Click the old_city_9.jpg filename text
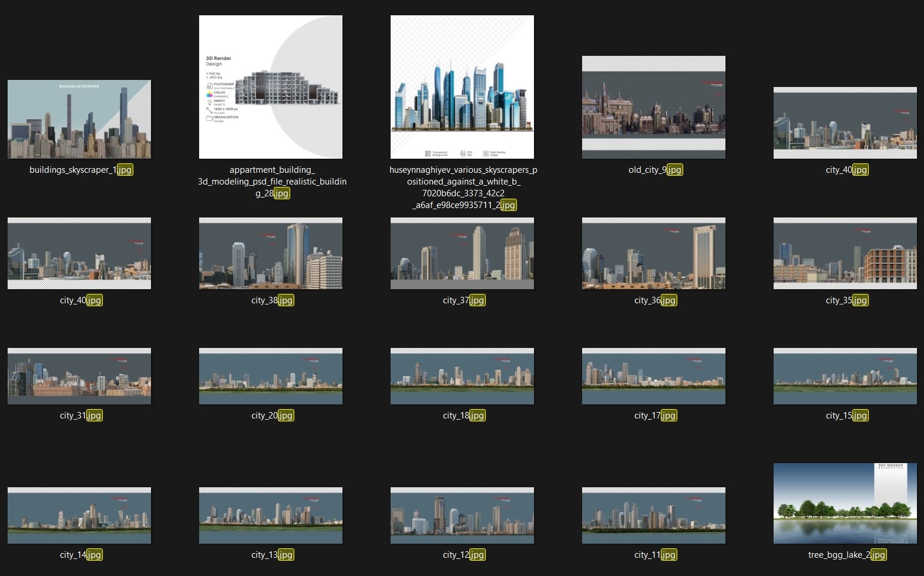Screen dimensions: 924x576 pos(655,170)
